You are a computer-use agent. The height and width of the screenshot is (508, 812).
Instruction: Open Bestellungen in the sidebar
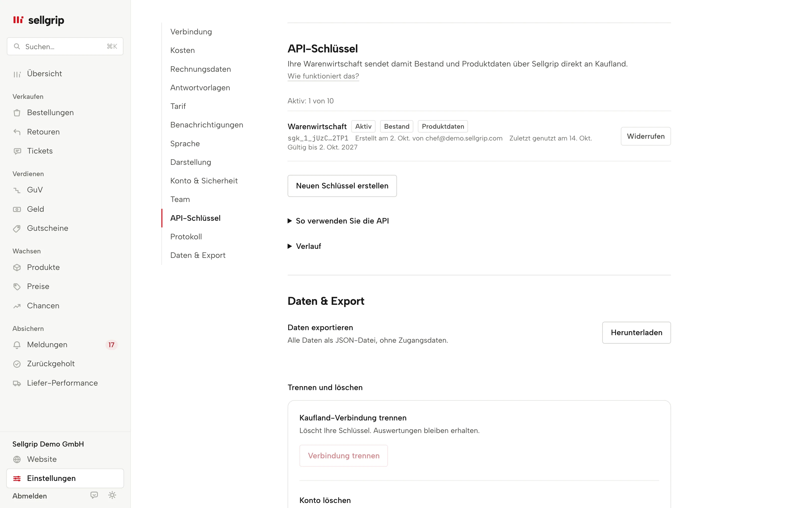click(x=65, y=113)
